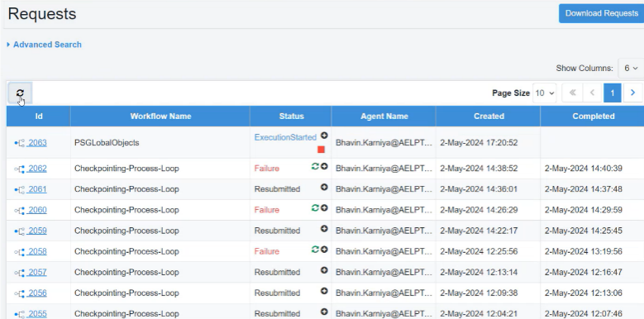Select page 1 in pagination
644x319 pixels.
[612, 93]
